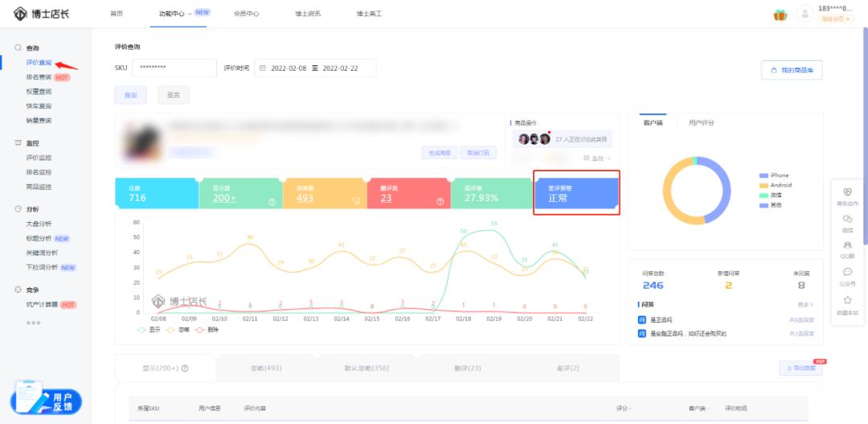The width and height of the screenshot is (868, 424).
Task: Click the star bookmark icon in floating bar
Action: [848, 300]
